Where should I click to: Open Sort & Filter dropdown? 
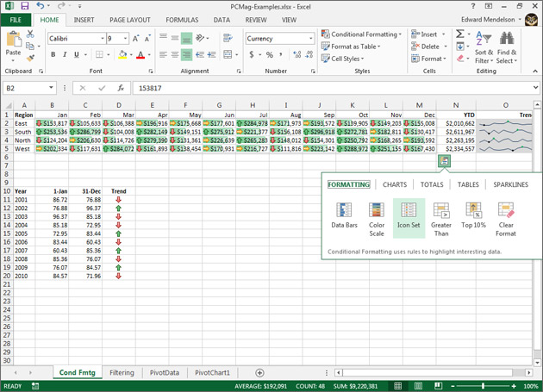[x=484, y=47]
